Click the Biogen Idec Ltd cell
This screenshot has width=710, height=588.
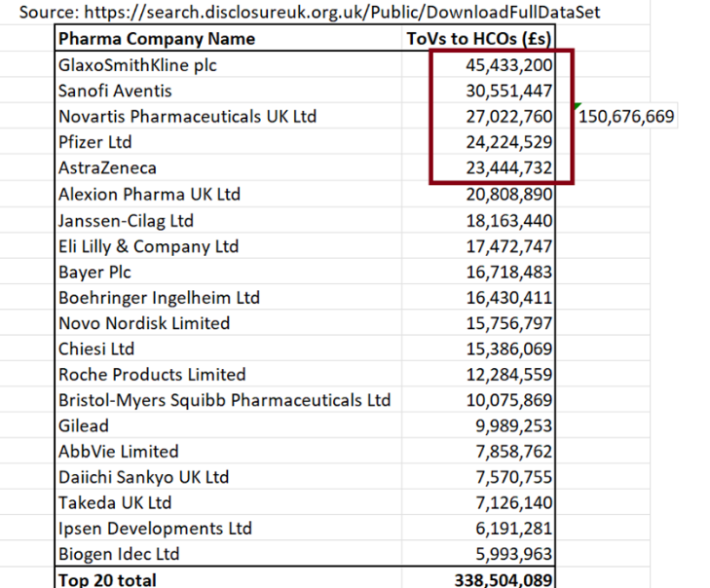click(x=119, y=555)
